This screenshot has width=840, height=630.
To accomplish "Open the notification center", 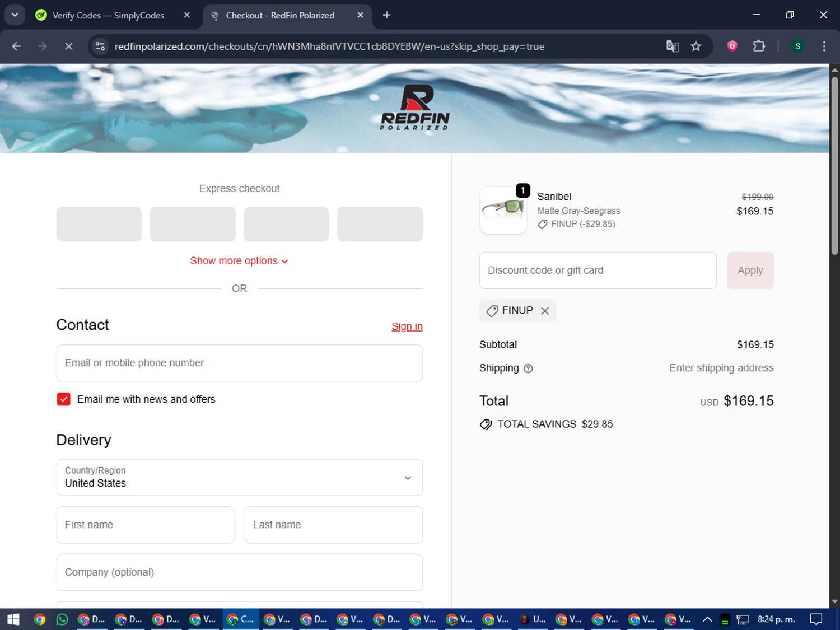I will 816,619.
